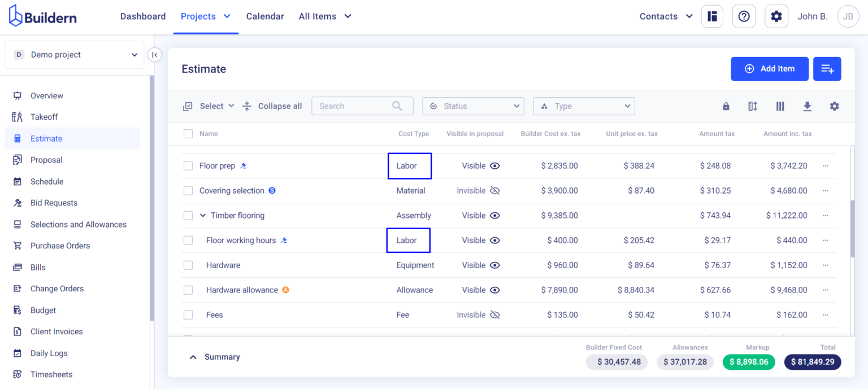Click the Add Item button
868x389 pixels.
coord(770,68)
